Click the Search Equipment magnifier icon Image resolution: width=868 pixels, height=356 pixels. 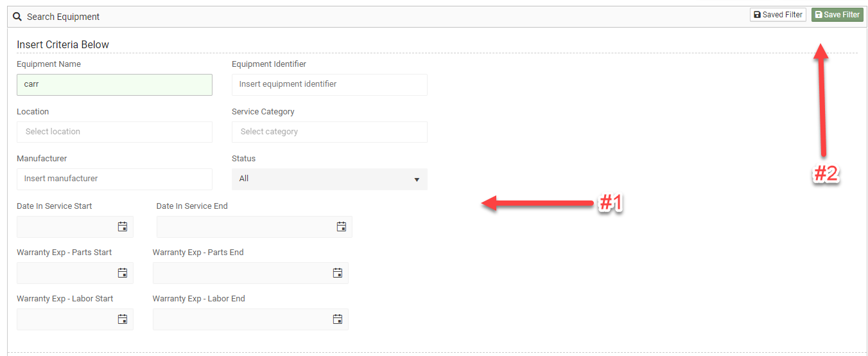click(18, 17)
